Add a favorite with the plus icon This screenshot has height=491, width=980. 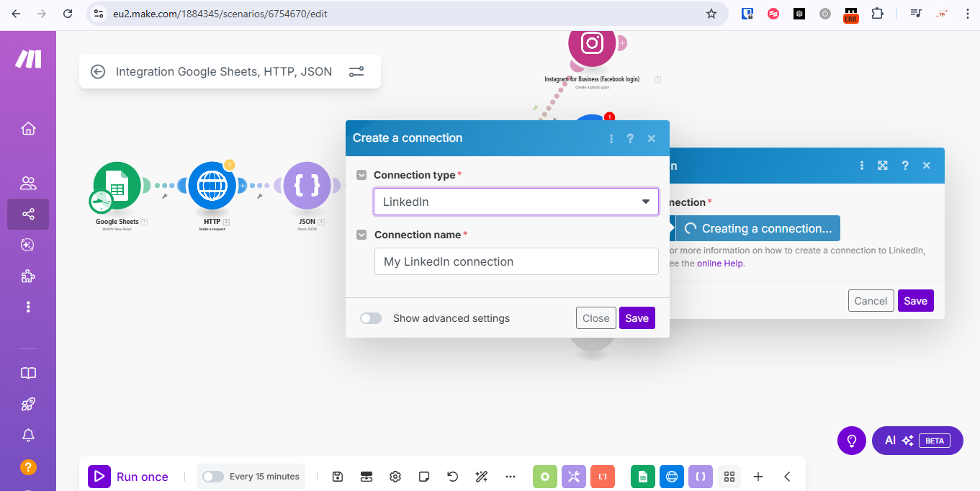(758, 477)
